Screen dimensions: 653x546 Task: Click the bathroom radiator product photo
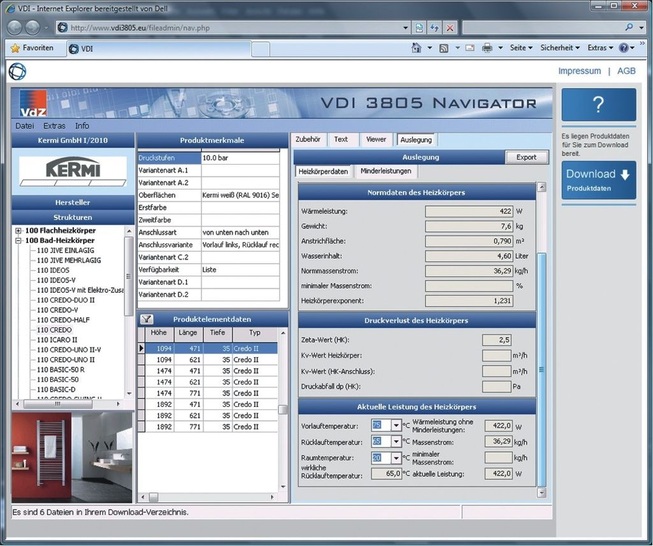point(72,457)
